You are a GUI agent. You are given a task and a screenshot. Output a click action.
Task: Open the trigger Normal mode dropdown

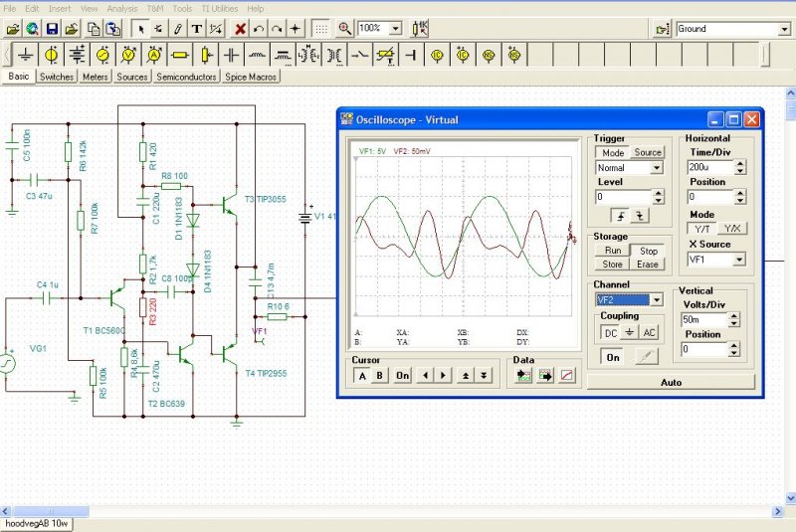[657, 168]
